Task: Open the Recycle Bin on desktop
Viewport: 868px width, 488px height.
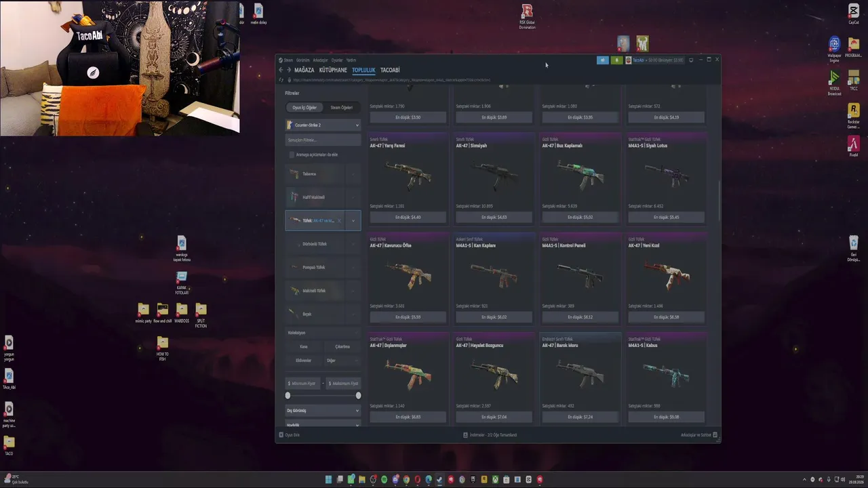Action: point(854,247)
